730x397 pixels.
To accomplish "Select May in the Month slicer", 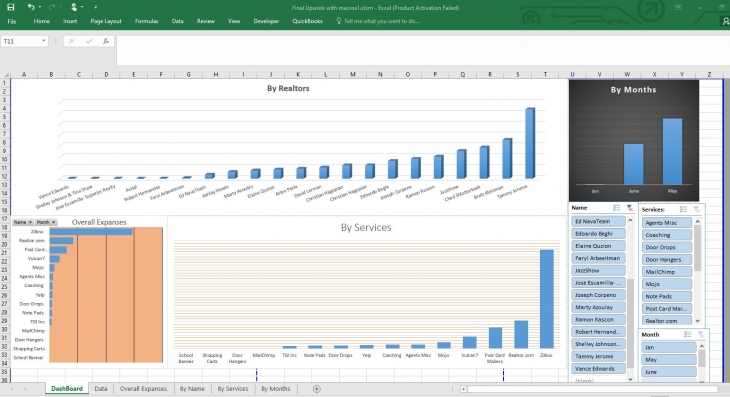I will point(669,360).
